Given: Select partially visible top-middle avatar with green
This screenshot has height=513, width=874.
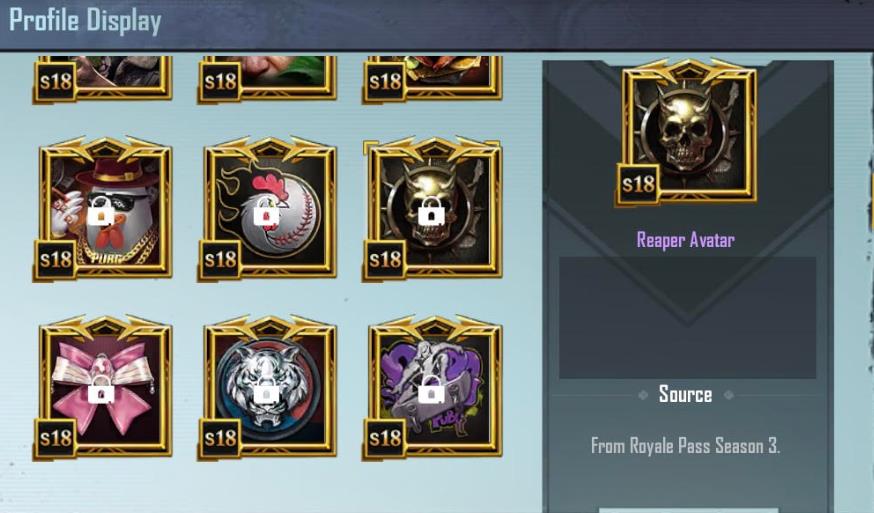Looking at the screenshot, I should pos(268,79).
